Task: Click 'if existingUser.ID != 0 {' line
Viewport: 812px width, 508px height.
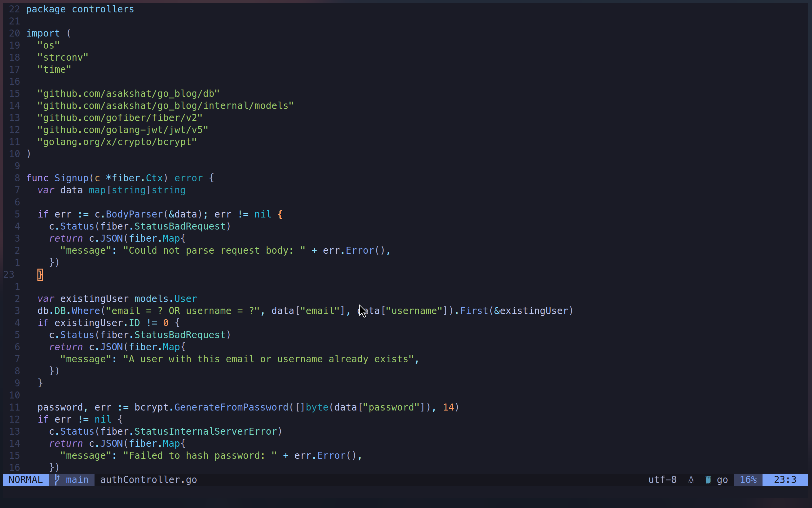Action: [108, 323]
